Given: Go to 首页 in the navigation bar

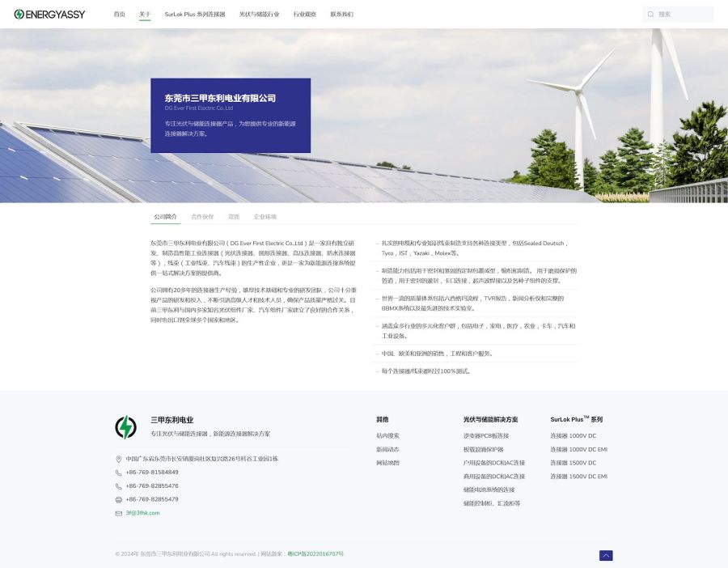Looking at the screenshot, I should click(120, 15).
